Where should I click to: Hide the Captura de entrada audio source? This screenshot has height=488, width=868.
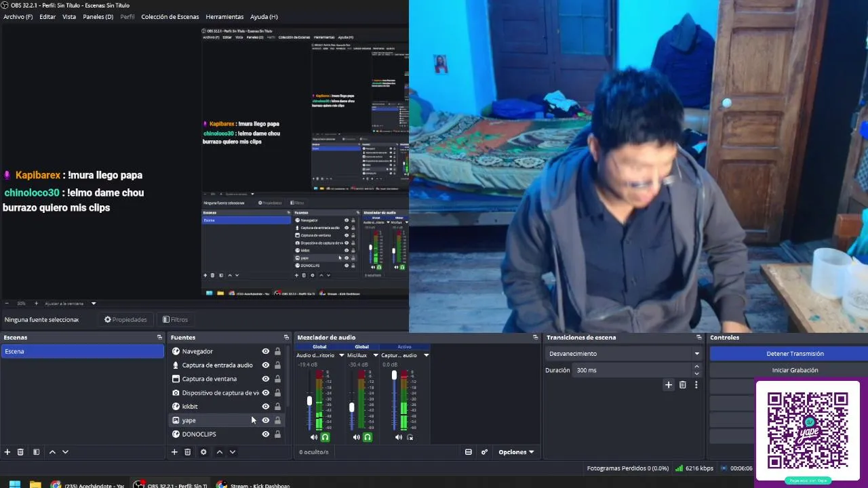(x=266, y=365)
